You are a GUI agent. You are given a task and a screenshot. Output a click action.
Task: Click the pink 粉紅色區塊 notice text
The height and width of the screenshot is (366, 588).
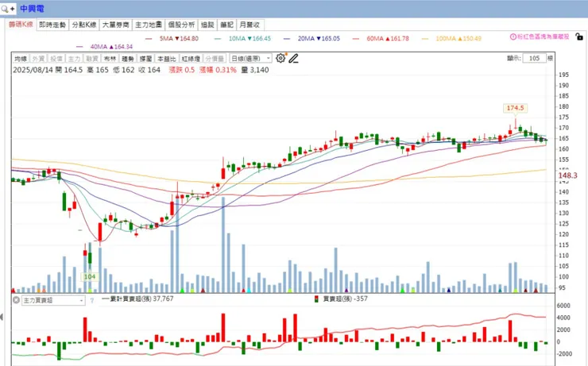click(x=543, y=37)
